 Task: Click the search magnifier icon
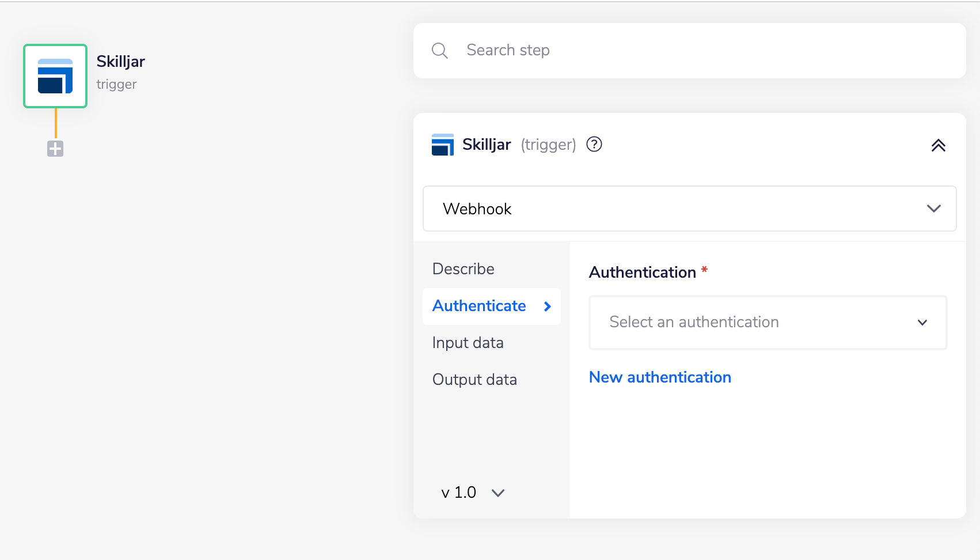(x=440, y=51)
